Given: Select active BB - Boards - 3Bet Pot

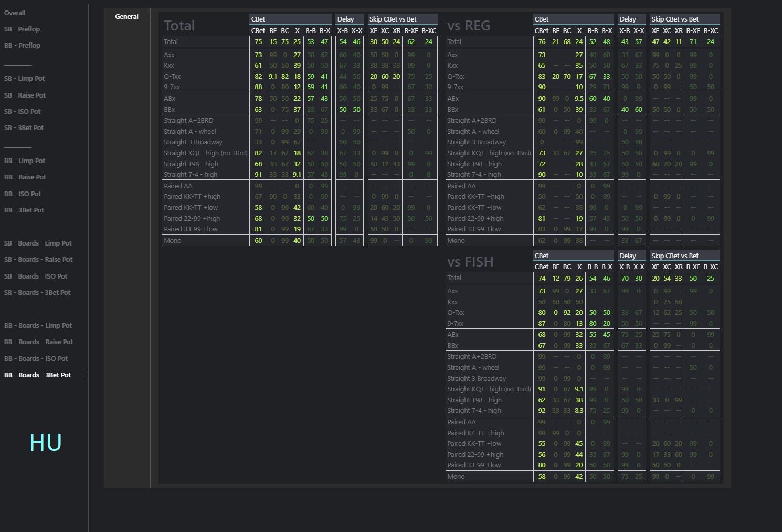Looking at the screenshot, I should (37, 375).
